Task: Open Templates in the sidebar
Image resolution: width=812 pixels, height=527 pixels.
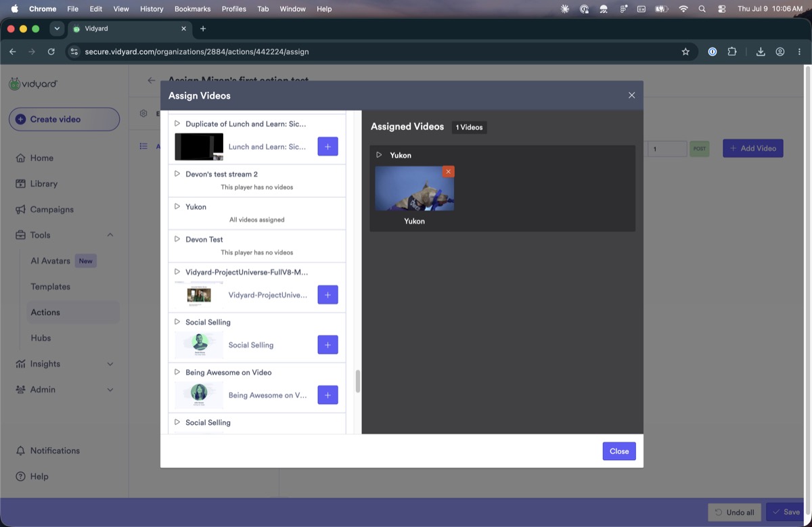Action: (x=50, y=286)
